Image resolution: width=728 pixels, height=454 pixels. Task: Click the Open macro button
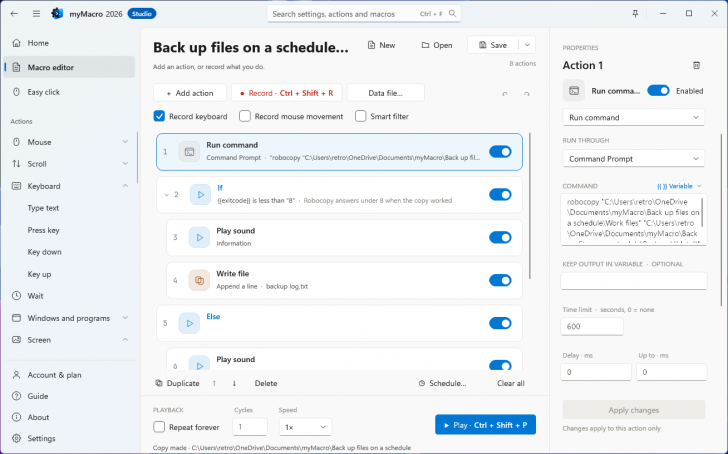click(436, 45)
